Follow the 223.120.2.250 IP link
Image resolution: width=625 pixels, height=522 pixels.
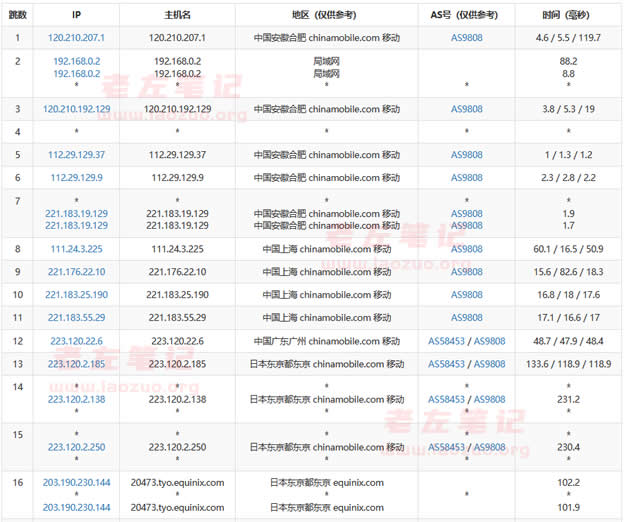[x=77, y=446]
